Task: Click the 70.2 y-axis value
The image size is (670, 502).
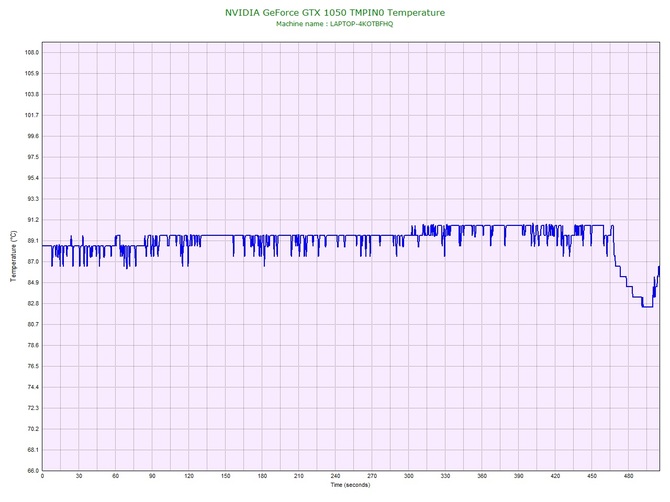Action: 32,429
